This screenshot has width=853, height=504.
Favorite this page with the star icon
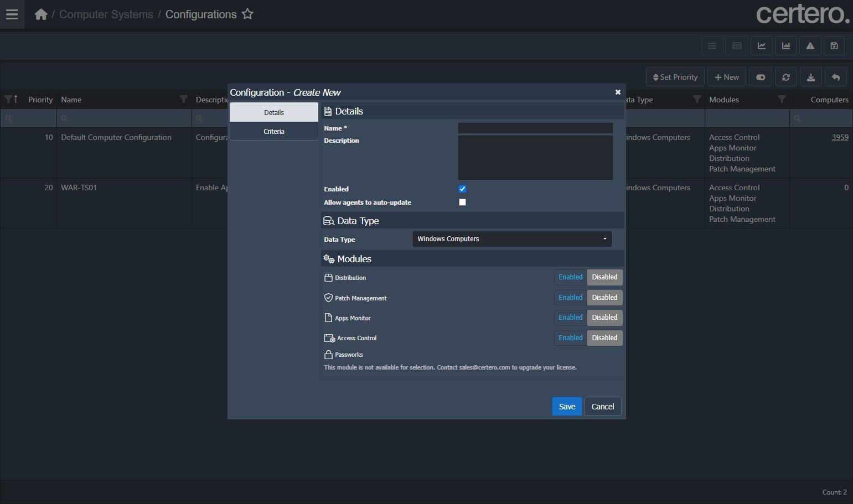(247, 14)
